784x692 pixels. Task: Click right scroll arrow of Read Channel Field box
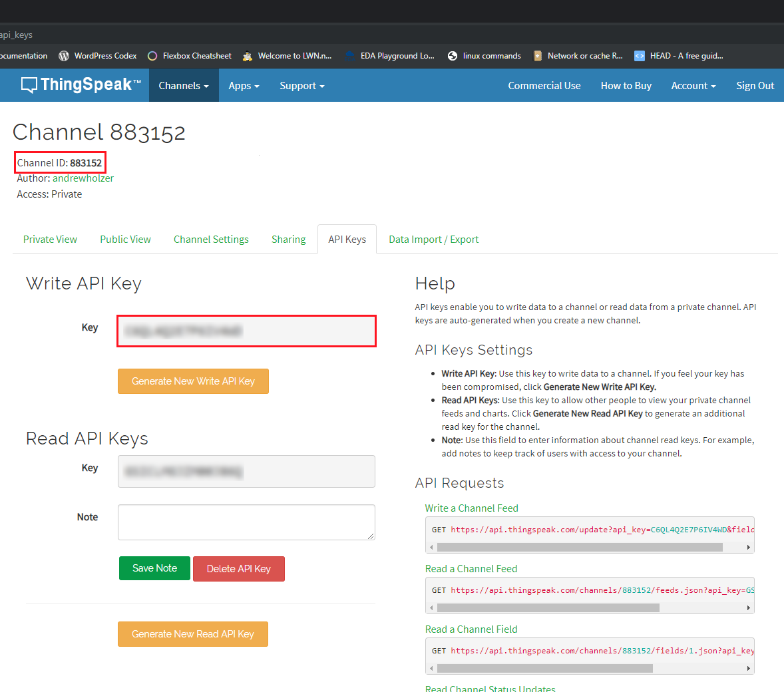coord(748,669)
